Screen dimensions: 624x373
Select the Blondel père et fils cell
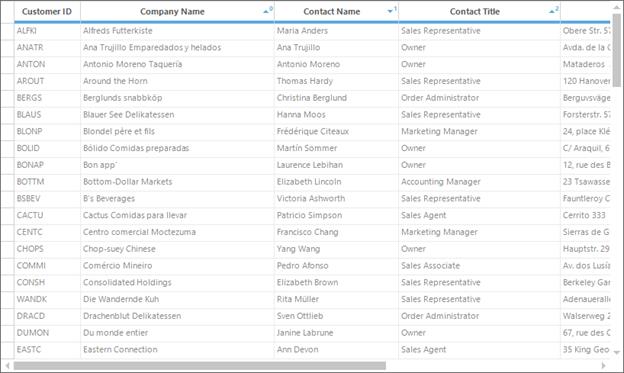coord(177,131)
